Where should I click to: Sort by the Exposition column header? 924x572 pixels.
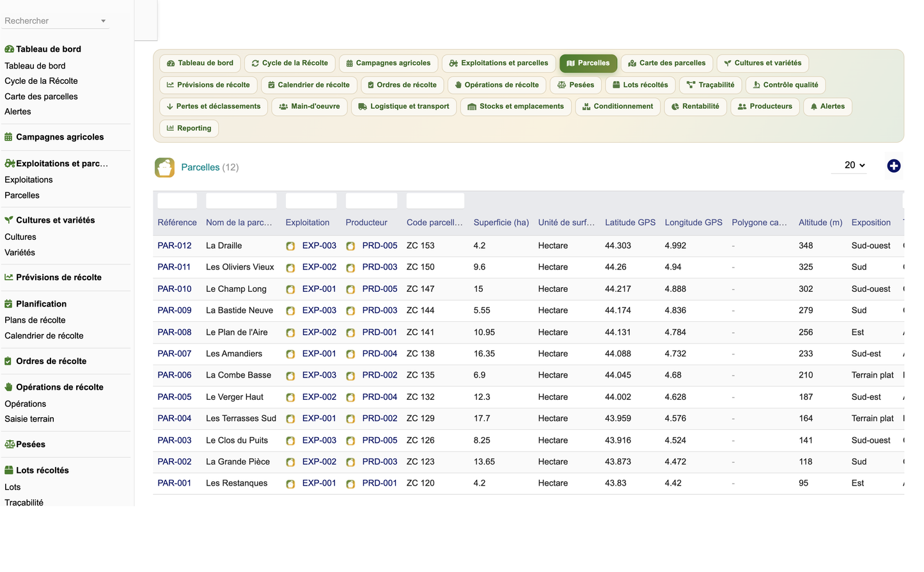point(871,223)
